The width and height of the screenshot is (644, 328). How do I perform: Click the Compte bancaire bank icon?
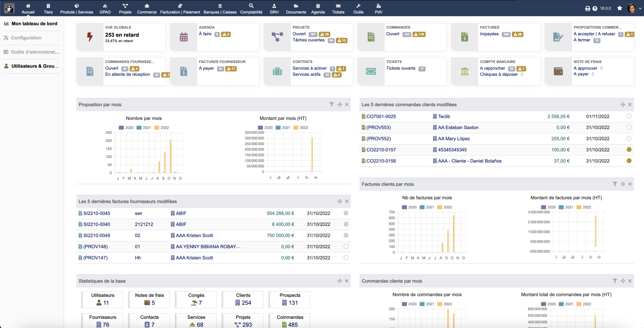click(x=465, y=71)
